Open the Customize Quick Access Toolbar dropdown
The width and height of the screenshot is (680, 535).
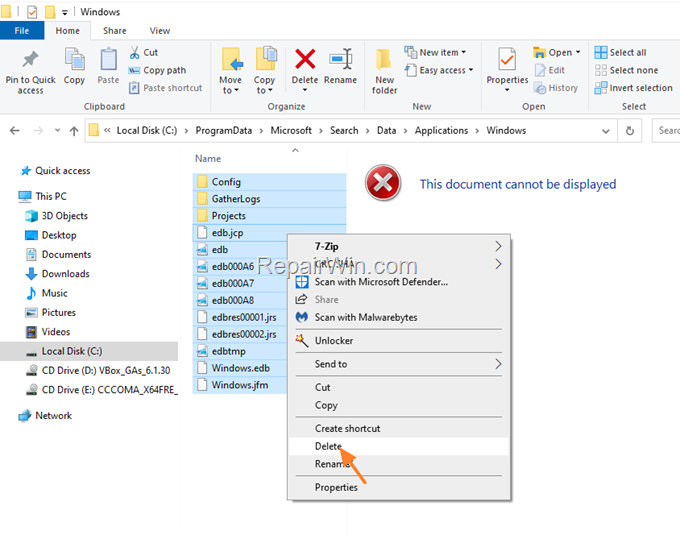tap(65, 13)
